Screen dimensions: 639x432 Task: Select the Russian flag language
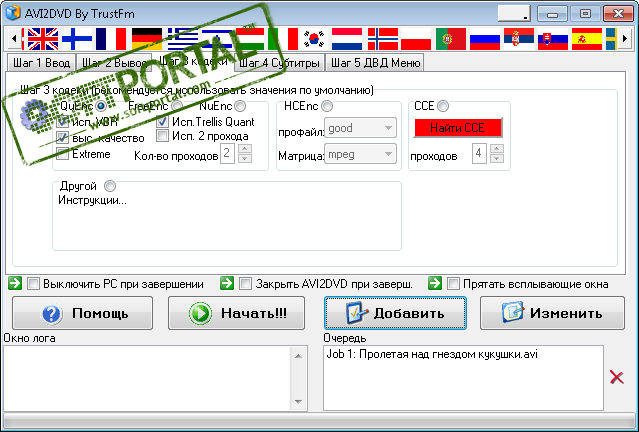point(485,39)
